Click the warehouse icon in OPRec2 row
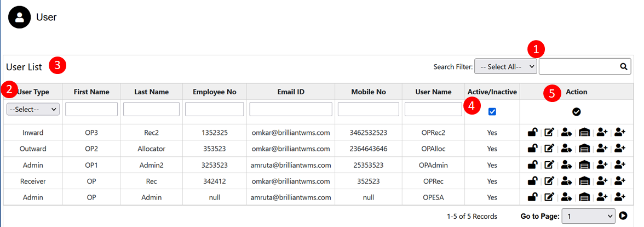 tap(584, 132)
